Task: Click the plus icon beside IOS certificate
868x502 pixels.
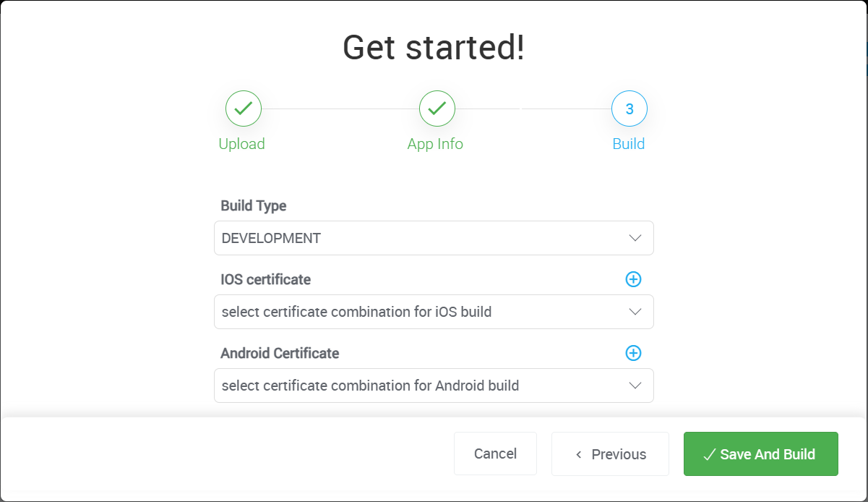Action: coord(633,279)
